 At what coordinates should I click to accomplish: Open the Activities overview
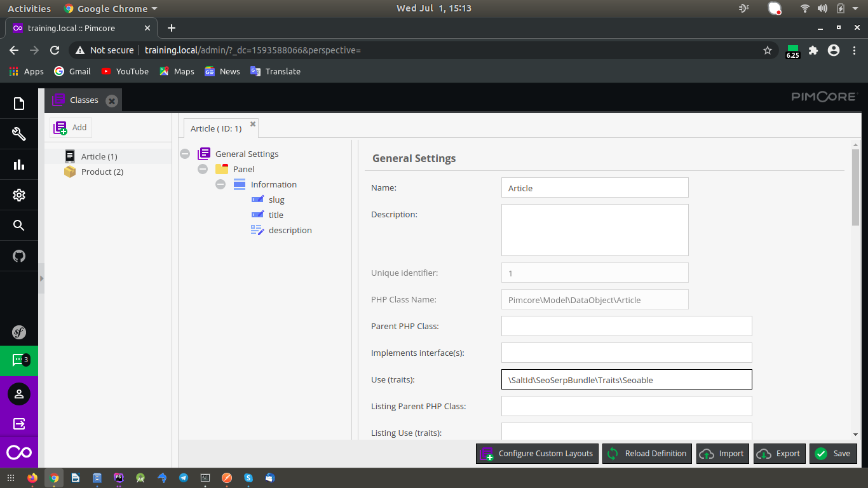[x=29, y=8]
